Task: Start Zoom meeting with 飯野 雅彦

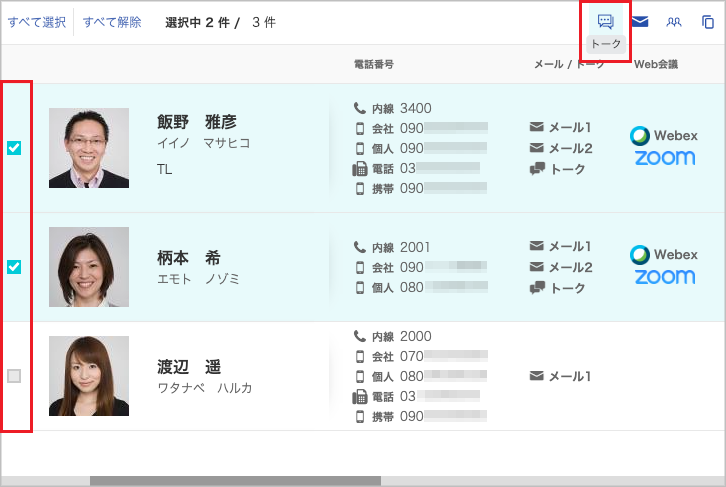Action: [664, 158]
